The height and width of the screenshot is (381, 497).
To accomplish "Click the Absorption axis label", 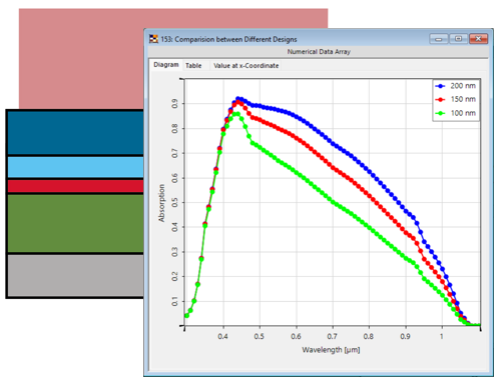I will tap(161, 203).
